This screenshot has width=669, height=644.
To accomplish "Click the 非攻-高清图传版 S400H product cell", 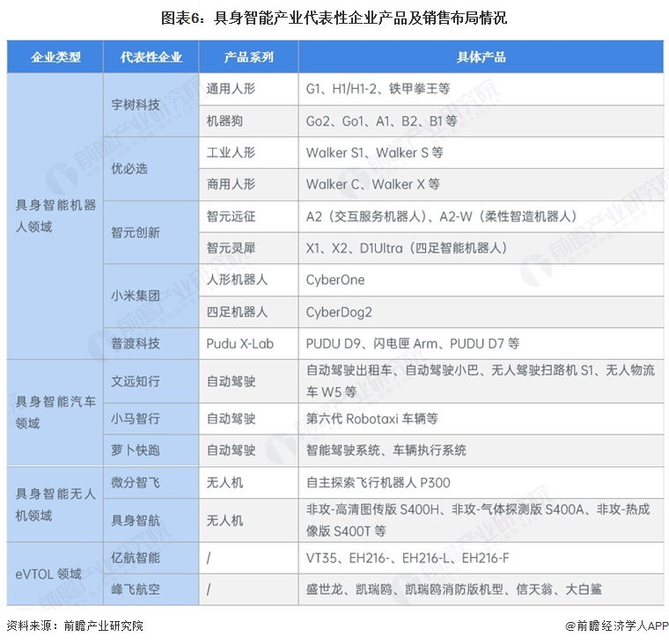I will coord(481,520).
